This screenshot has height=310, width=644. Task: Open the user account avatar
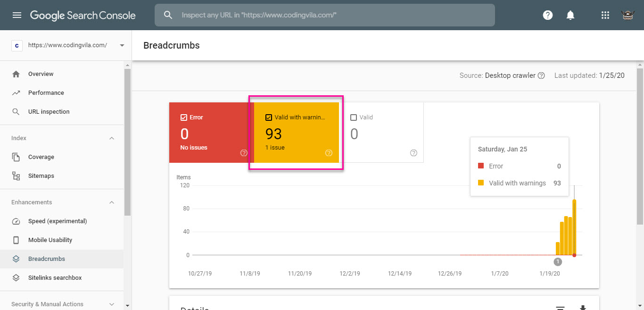pyautogui.click(x=628, y=15)
